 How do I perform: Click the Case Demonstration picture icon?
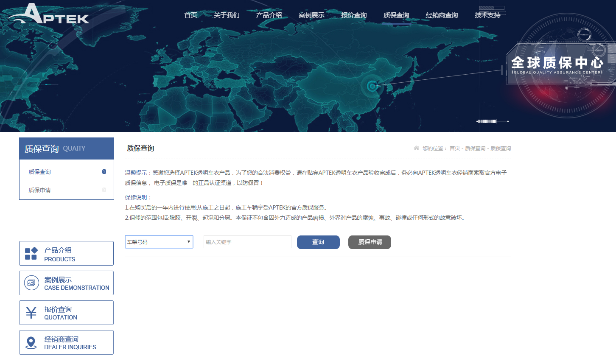tap(31, 283)
